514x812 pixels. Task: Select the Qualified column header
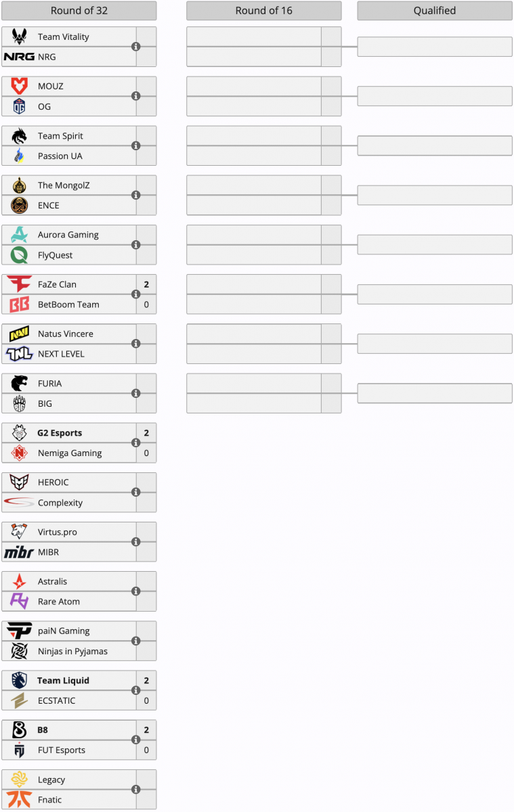point(435,11)
